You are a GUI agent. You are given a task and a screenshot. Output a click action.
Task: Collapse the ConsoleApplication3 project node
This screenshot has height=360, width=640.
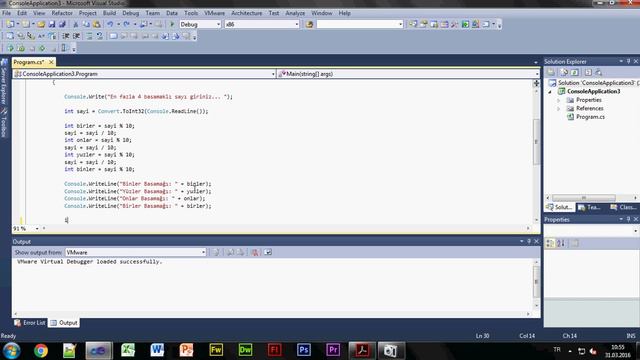(x=550, y=92)
